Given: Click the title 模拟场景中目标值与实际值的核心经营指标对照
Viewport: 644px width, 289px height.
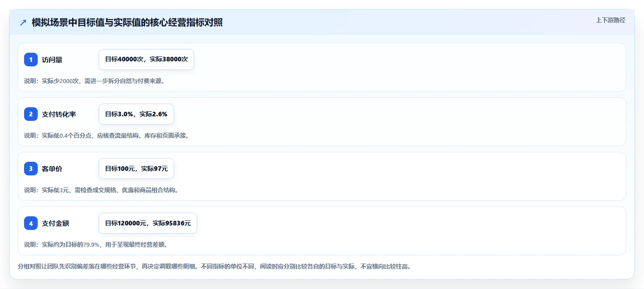Looking at the screenshot, I should (x=127, y=22).
